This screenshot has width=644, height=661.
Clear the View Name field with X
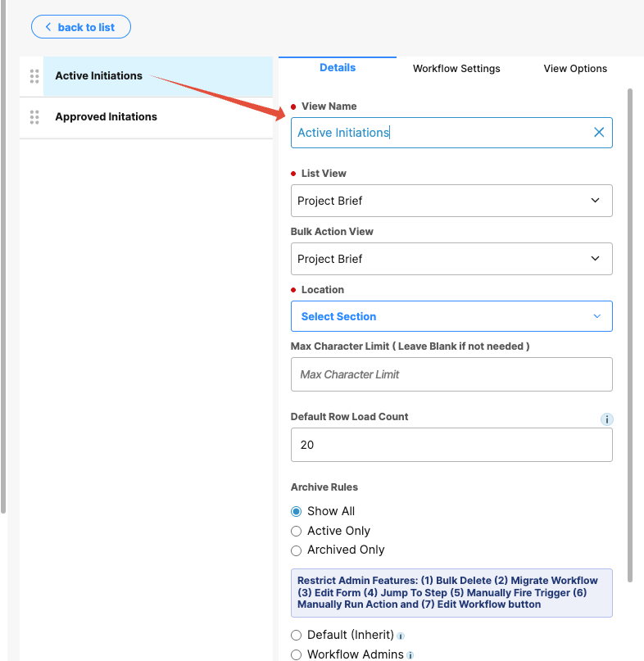tap(599, 133)
